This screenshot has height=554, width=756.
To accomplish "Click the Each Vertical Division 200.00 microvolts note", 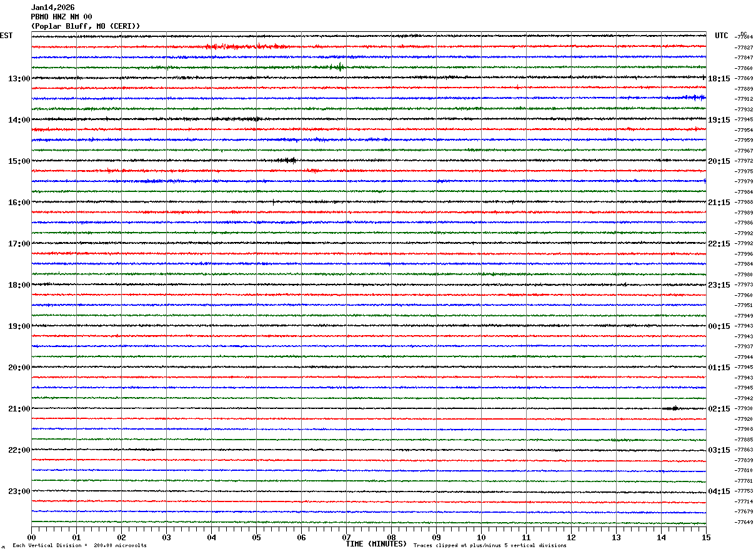I will click(x=79, y=546).
